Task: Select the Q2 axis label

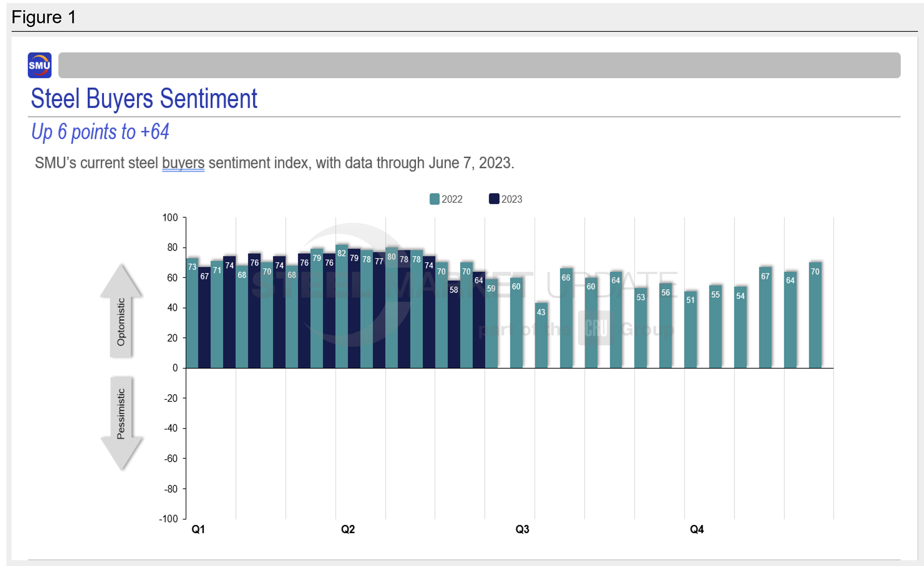Action: click(x=348, y=529)
